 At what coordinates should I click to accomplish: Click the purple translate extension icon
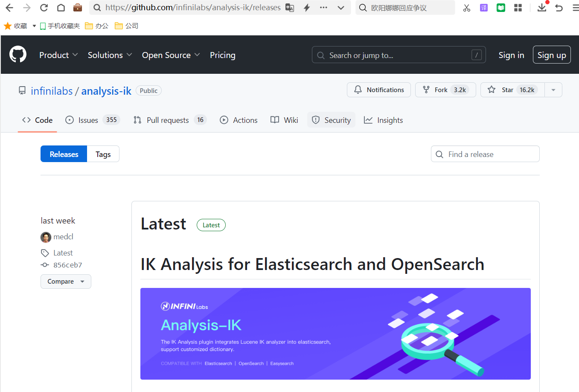pyautogui.click(x=484, y=8)
